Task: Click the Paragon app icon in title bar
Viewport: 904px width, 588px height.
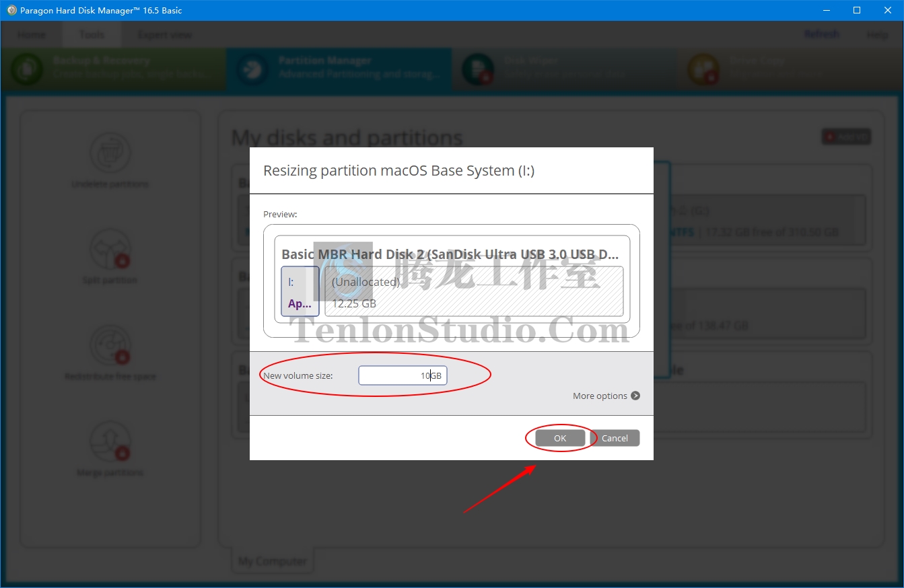Action: coord(11,10)
